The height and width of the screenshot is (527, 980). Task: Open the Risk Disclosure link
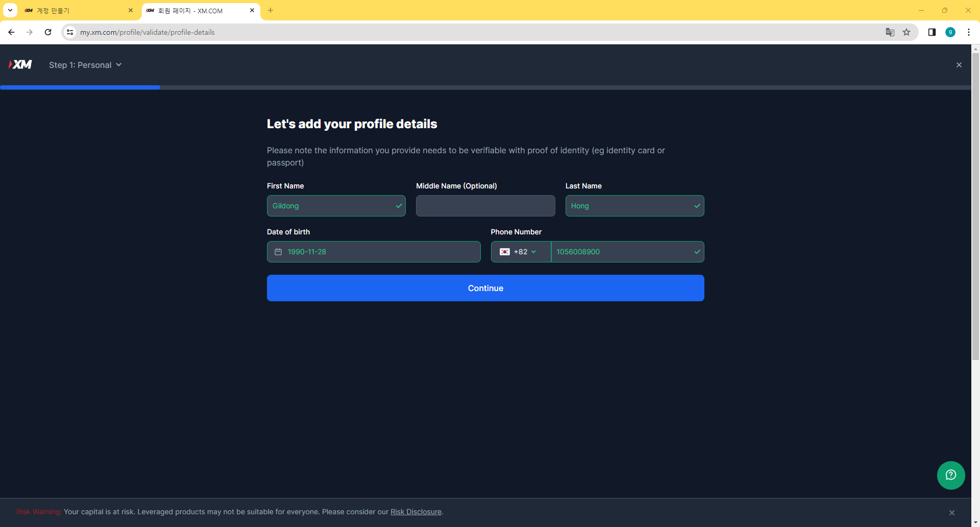pos(415,512)
